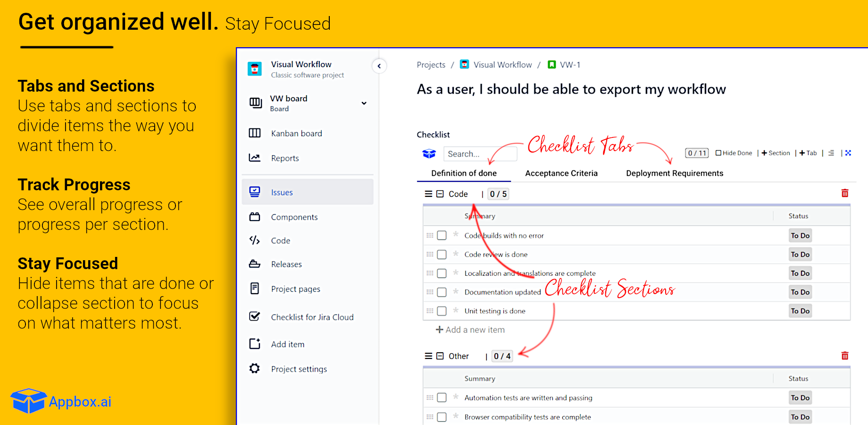This screenshot has width=868, height=425.
Task: Click the Code section 0 / 5 progress badge
Action: point(498,194)
